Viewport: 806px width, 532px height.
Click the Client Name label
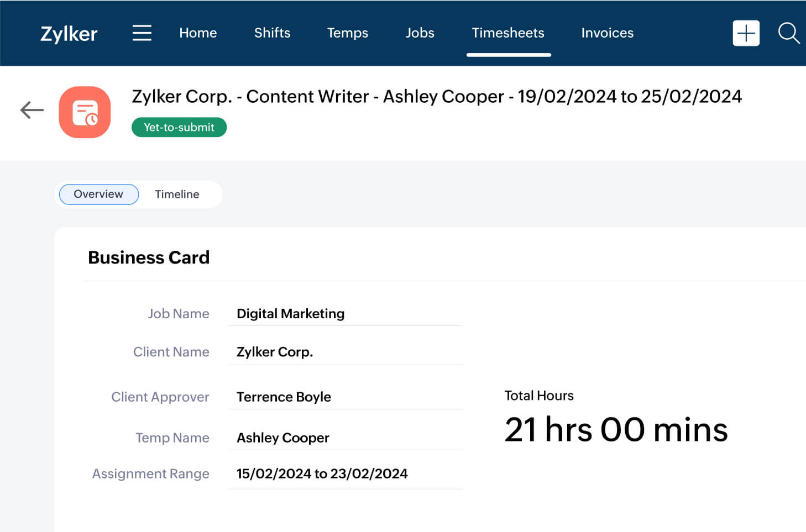[171, 352]
